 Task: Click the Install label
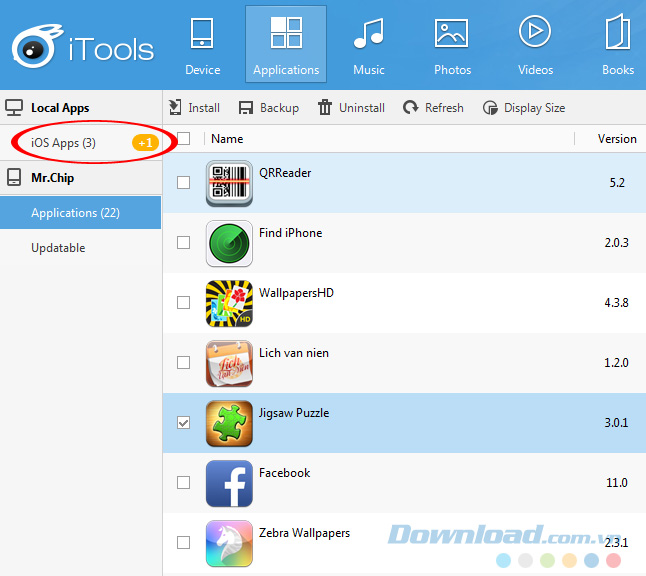click(204, 108)
